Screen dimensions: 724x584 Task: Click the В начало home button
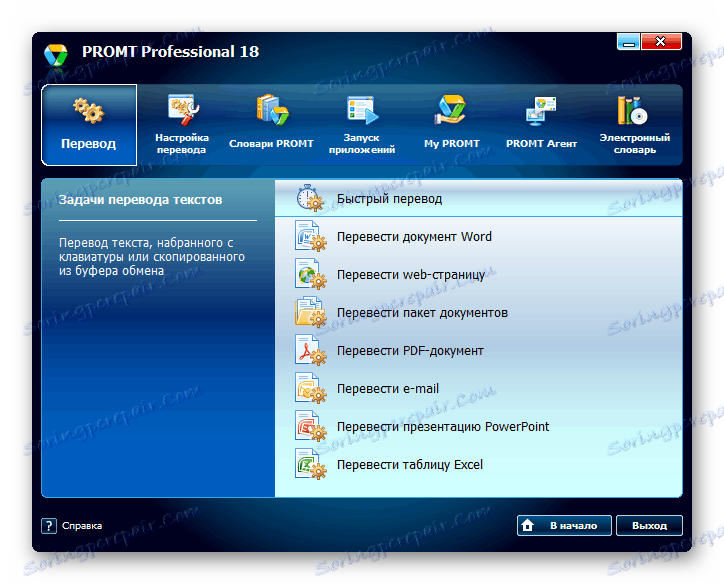(564, 525)
